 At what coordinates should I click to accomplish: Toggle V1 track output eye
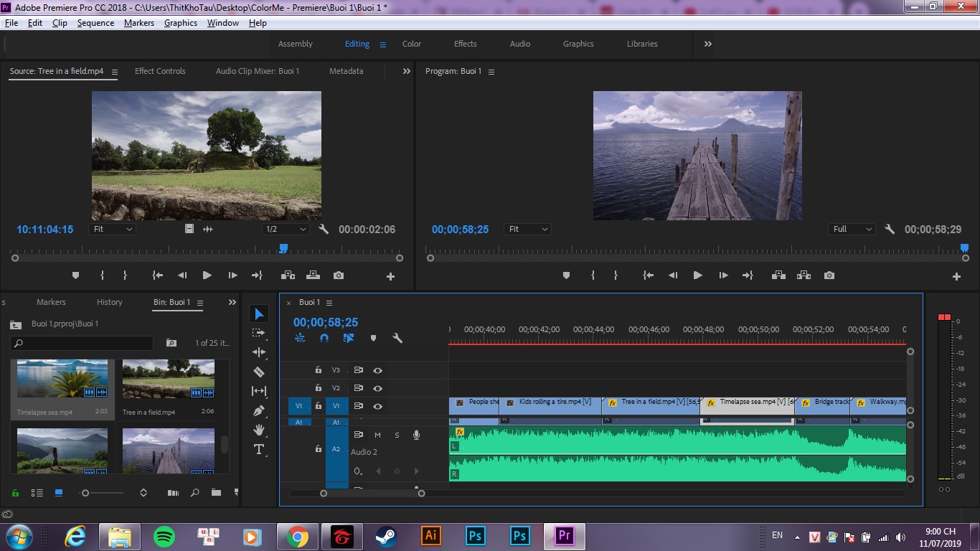[x=377, y=406]
